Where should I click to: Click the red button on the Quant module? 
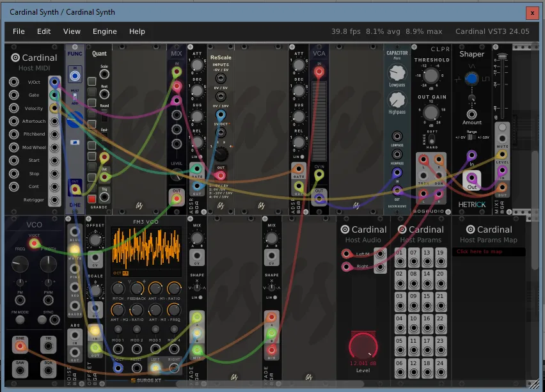[91, 199]
